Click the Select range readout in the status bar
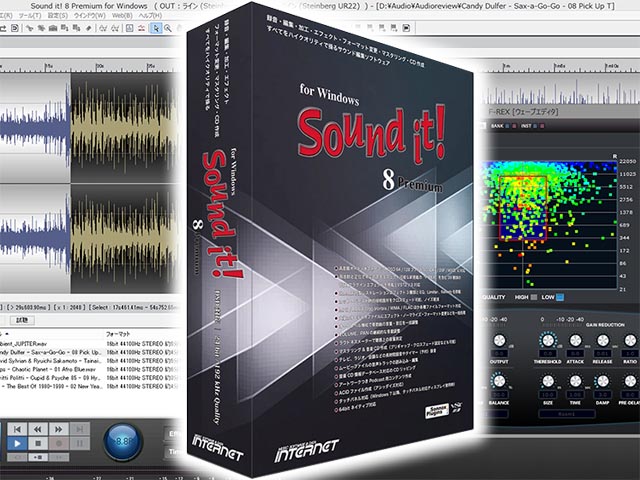 coord(135,307)
